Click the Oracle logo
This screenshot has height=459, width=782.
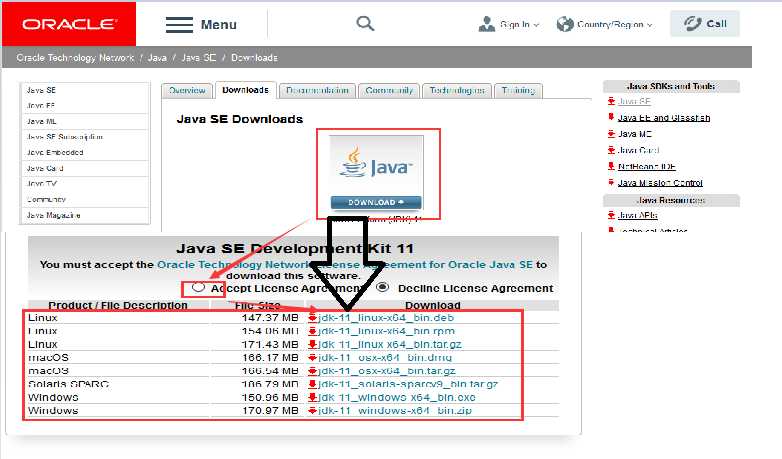(69, 24)
